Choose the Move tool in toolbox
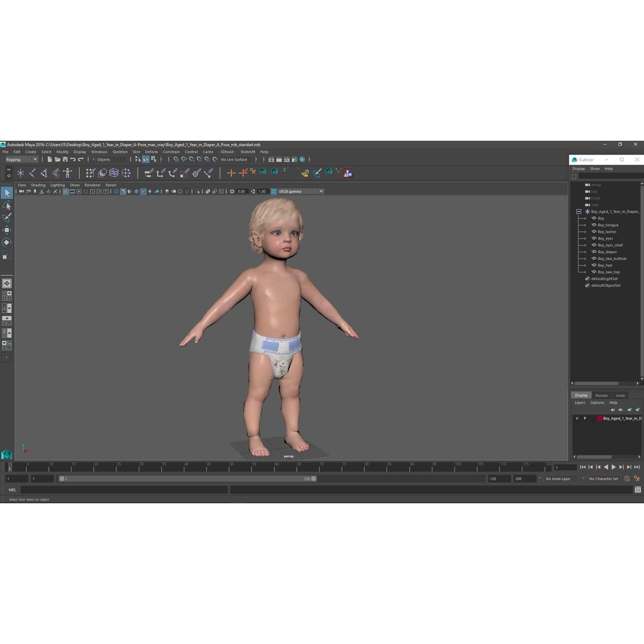The width and height of the screenshot is (644, 644). pos(7,230)
